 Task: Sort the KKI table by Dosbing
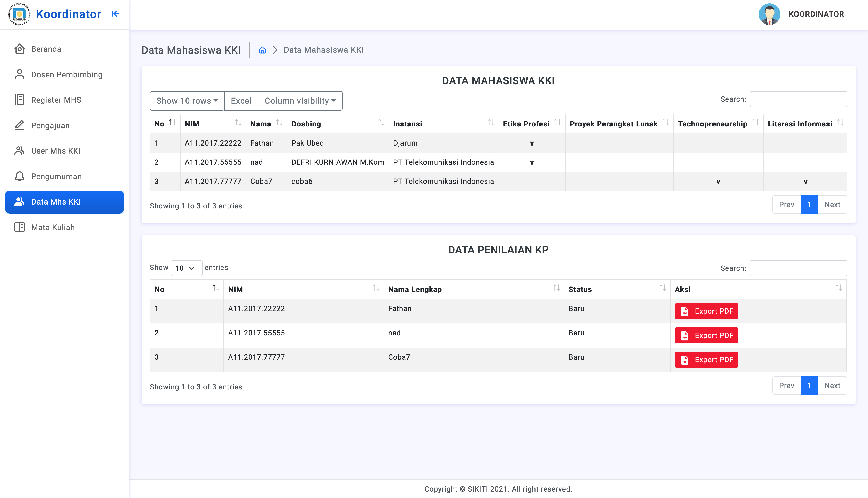click(338, 124)
